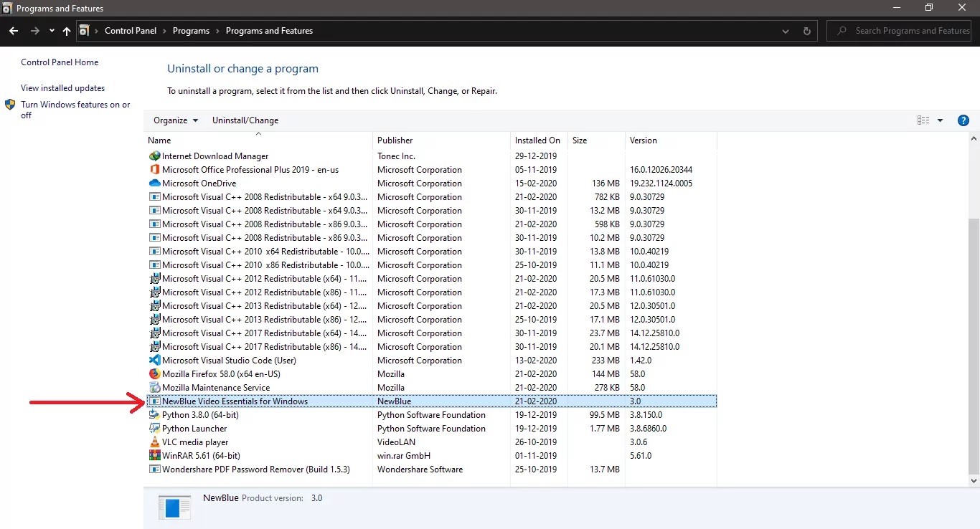This screenshot has height=529, width=980.
Task: Click the Mozilla Firefox 58.0 icon
Action: coord(154,374)
